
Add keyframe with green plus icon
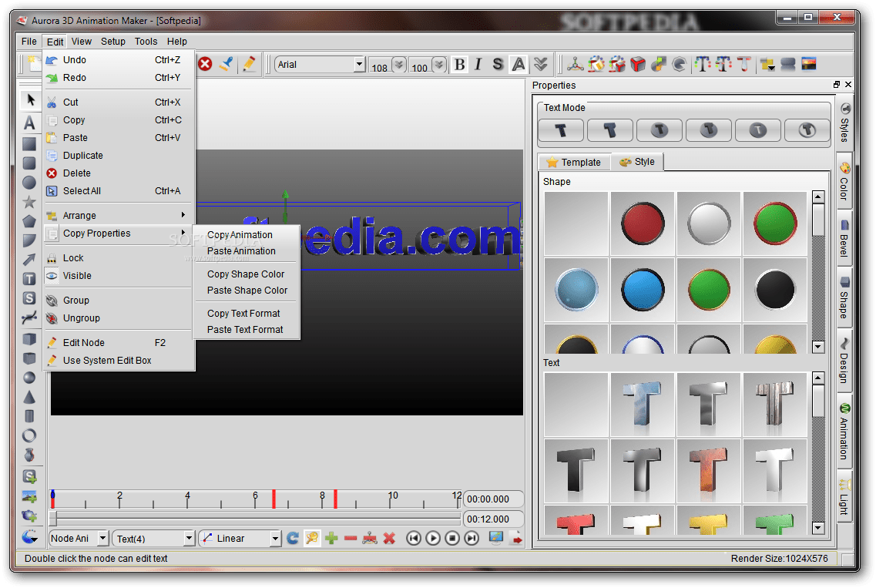tap(331, 538)
